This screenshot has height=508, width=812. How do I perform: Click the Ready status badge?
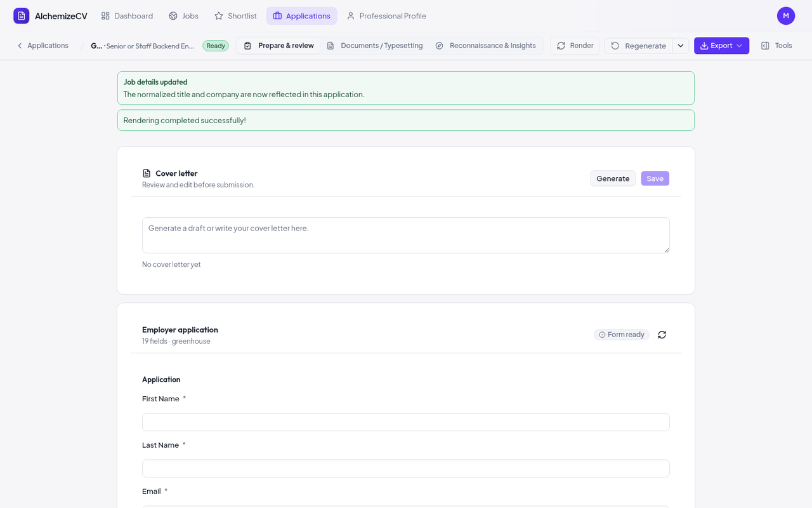[216, 46]
